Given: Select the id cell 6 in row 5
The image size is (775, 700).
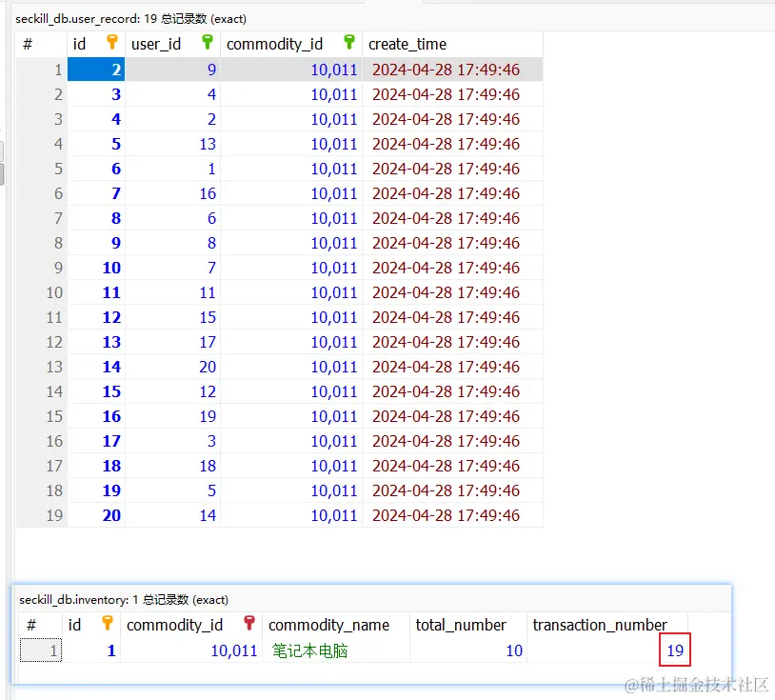Looking at the screenshot, I should (x=96, y=169).
